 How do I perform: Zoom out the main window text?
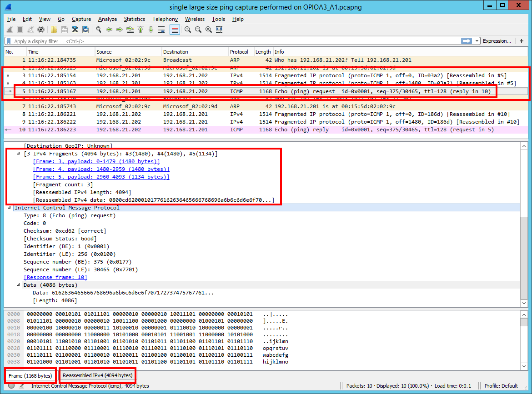(198, 30)
